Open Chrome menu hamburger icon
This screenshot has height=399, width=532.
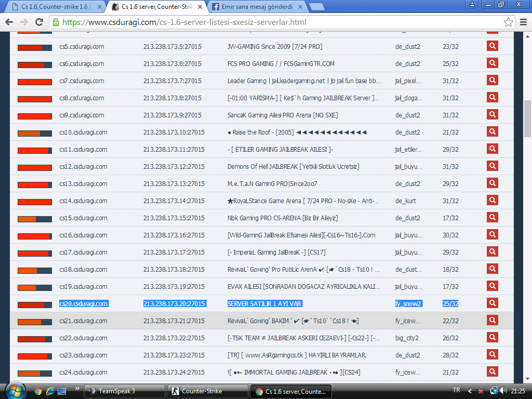(x=523, y=22)
